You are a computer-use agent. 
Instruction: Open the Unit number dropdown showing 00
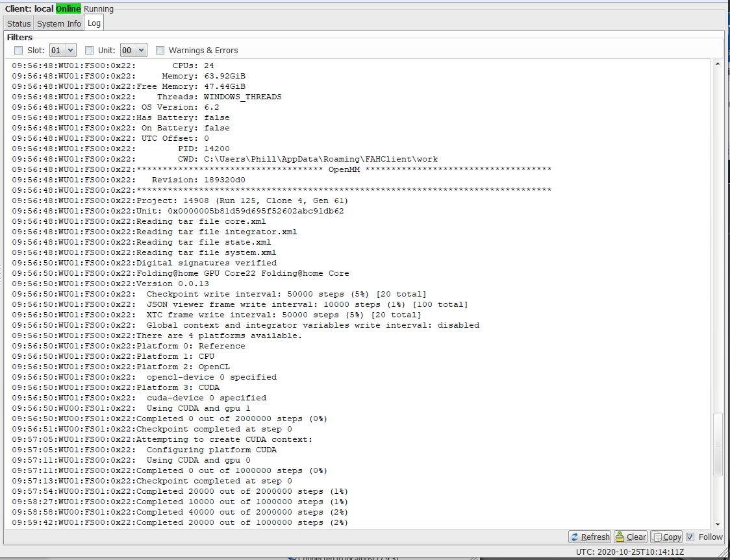pyautogui.click(x=134, y=50)
